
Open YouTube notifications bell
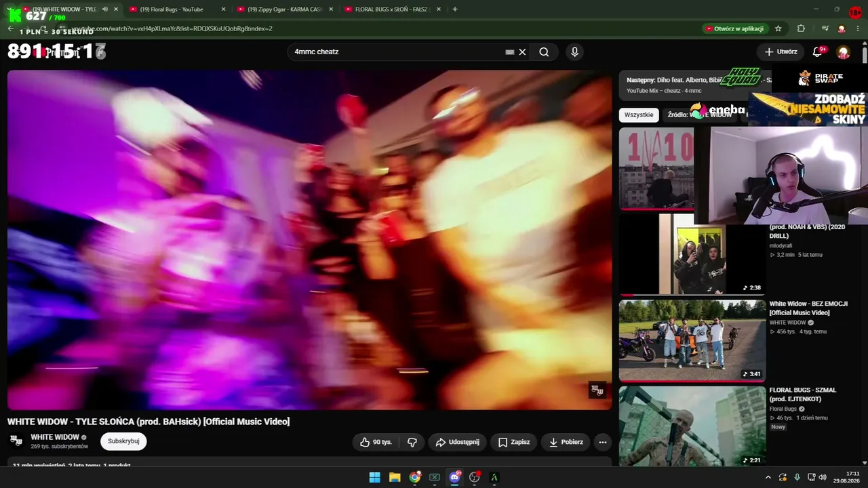pyautogui.click(x=818, y=52)
